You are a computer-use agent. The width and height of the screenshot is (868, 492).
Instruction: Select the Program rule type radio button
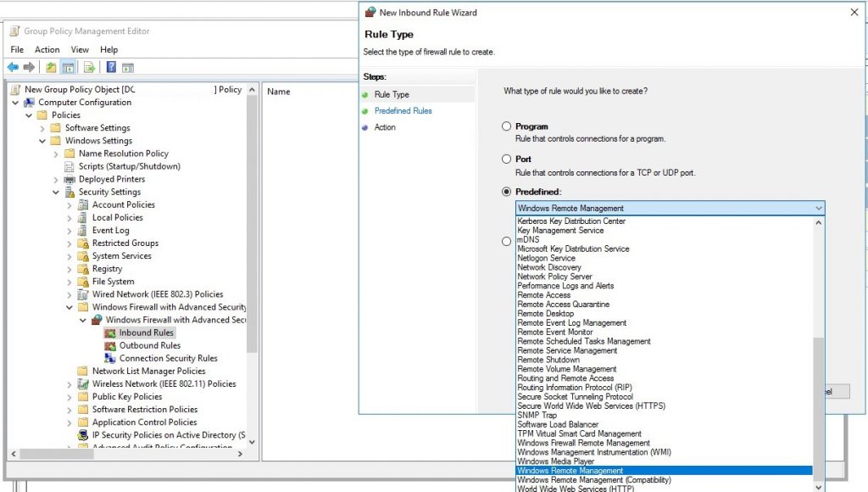(507, 126)
